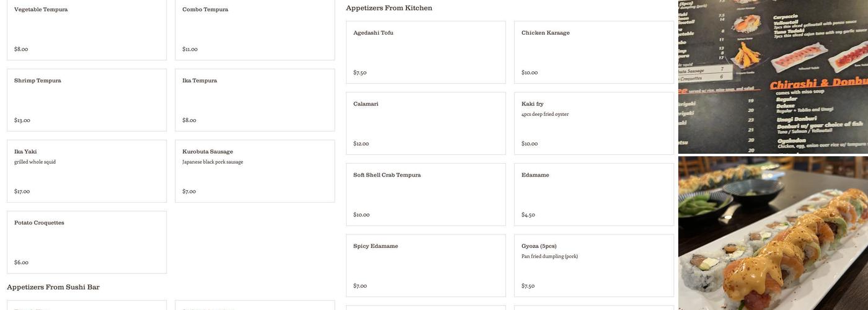Open the Calamari menu item
Viewport: 868px width, 310px height.
pyautogui.click(x=426, y=123)
